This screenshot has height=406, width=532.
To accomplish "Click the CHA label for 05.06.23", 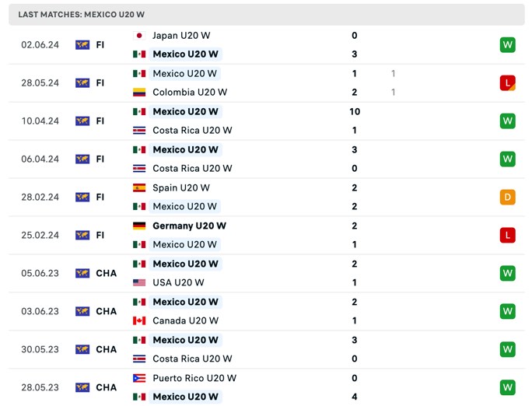I will click(107, 273).
